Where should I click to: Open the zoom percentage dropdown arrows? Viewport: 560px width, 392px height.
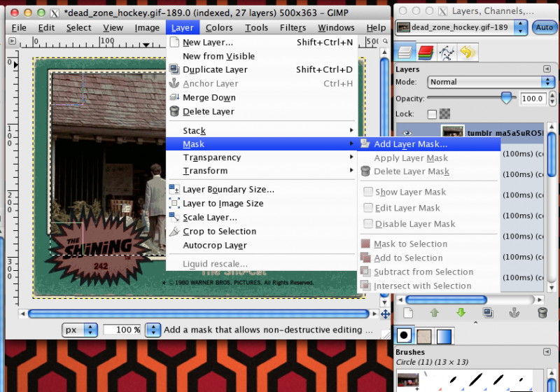click(x=153, y=330)
